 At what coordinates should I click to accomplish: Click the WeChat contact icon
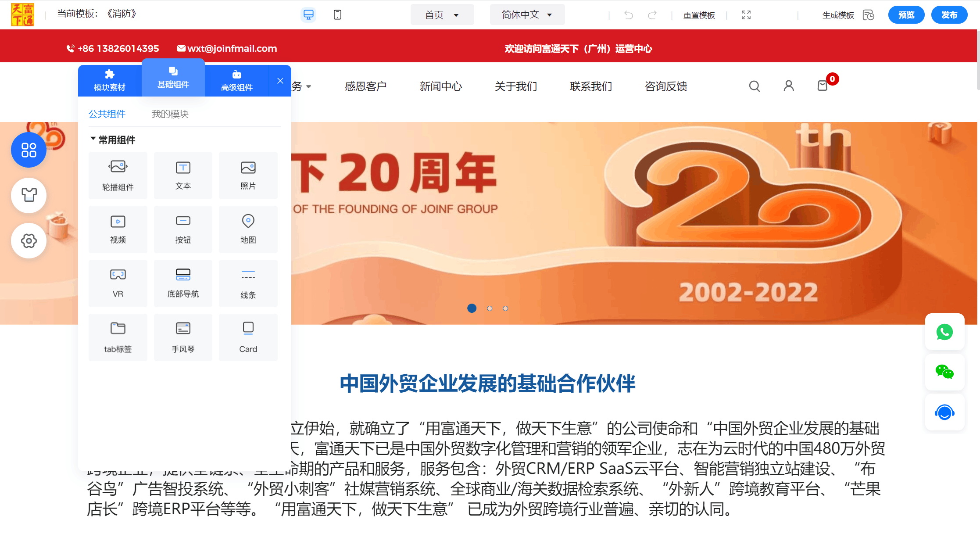pos(944,372)
